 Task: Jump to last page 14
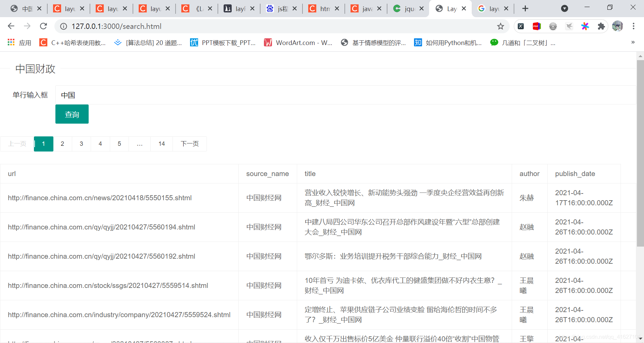point(162,144)
